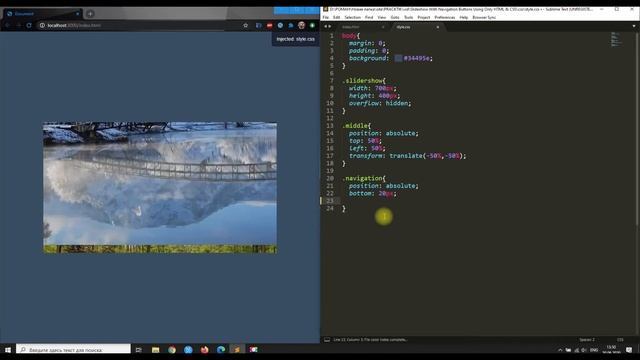
Task: Close the style.css editor tab
Action: (x=438, y=27)
